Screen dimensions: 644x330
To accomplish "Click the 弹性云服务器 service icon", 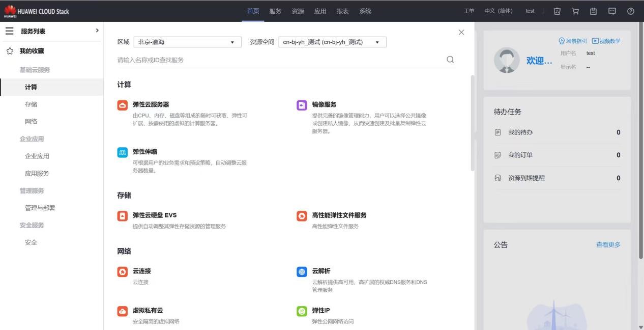I will click(123, 105).
